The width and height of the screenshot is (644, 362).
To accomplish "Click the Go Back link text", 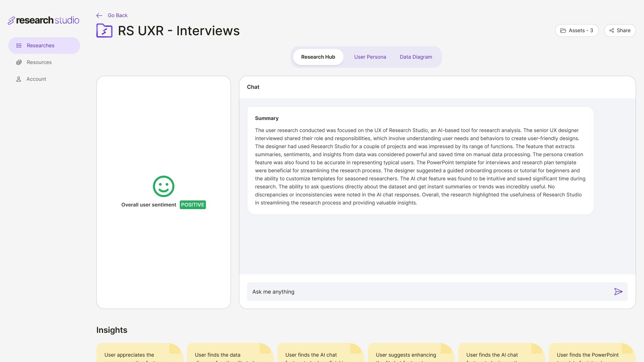I will 117,15.
